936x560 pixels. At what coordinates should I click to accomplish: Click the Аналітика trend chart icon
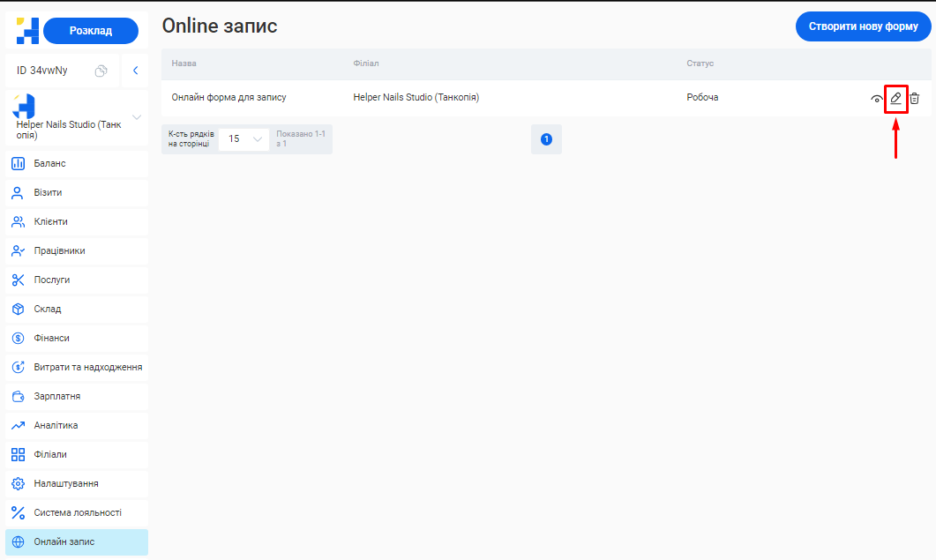[18, 425]
